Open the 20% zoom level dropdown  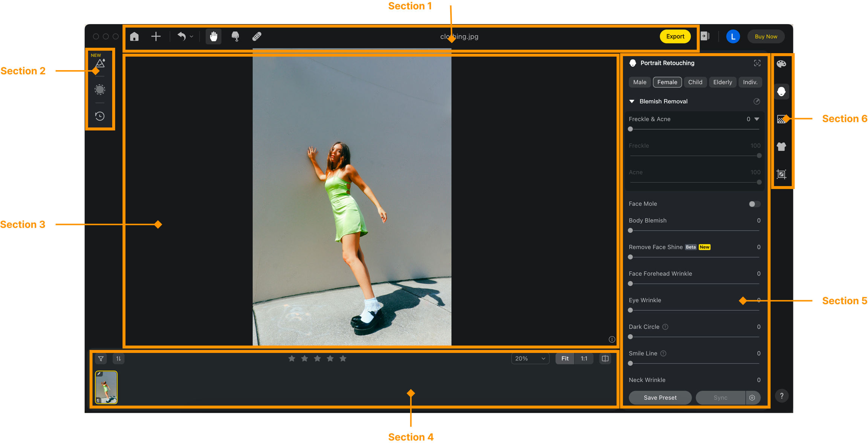coord(530,359)
